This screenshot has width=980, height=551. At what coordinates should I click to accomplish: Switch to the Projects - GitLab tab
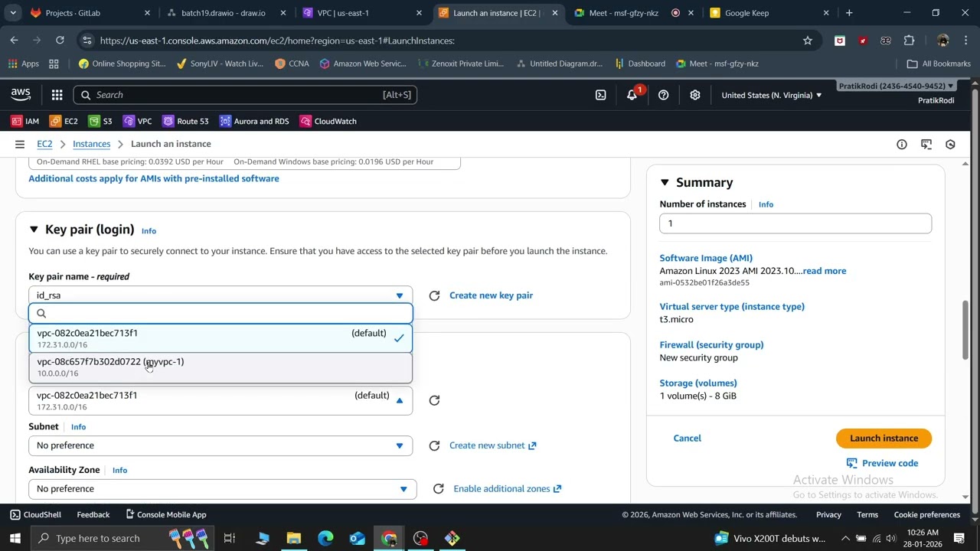click(90, 13)
